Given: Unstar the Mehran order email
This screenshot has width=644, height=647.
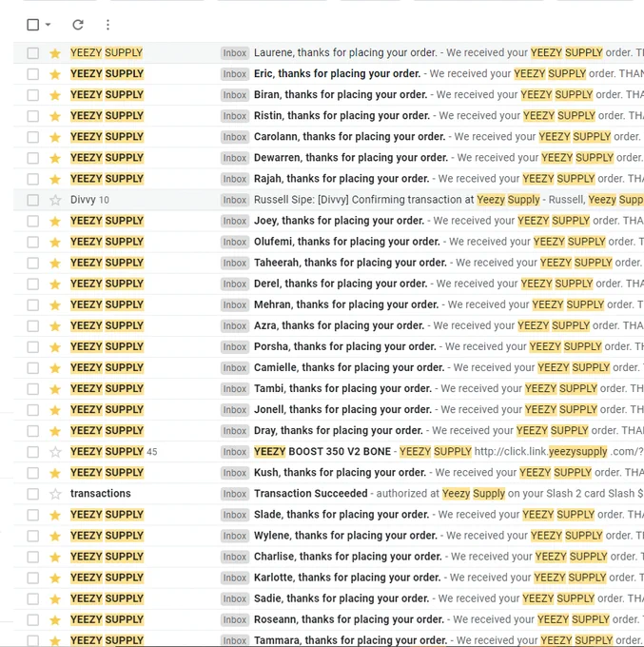Looking at the screenshot, I should (x=55, y=305).
